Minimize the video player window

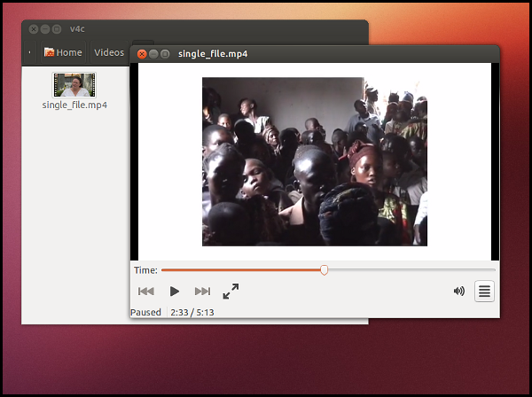point(153,54)
